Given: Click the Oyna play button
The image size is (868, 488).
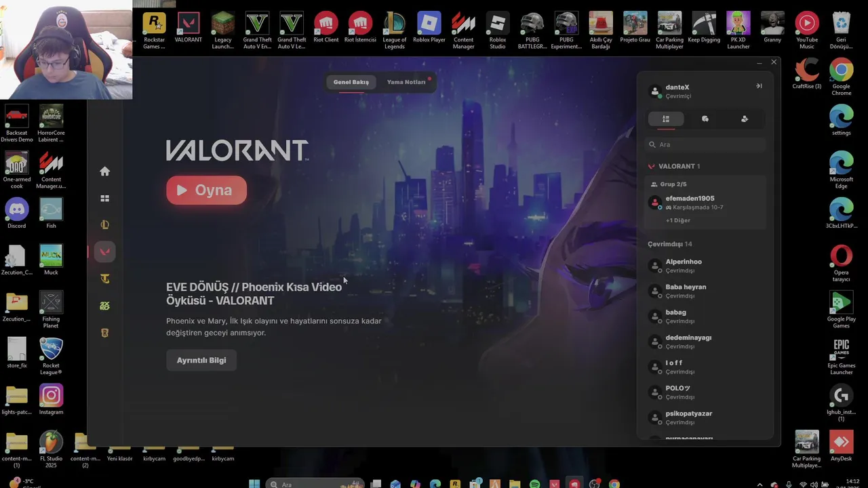Looking at the screenshot, I should click(206, 190).
